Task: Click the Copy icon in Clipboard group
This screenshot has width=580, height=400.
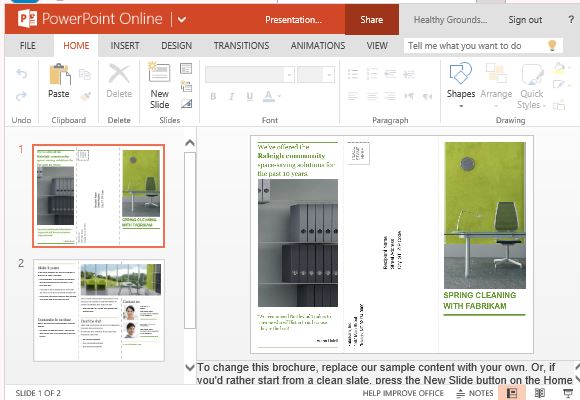Action: click(x=85, y=74)
